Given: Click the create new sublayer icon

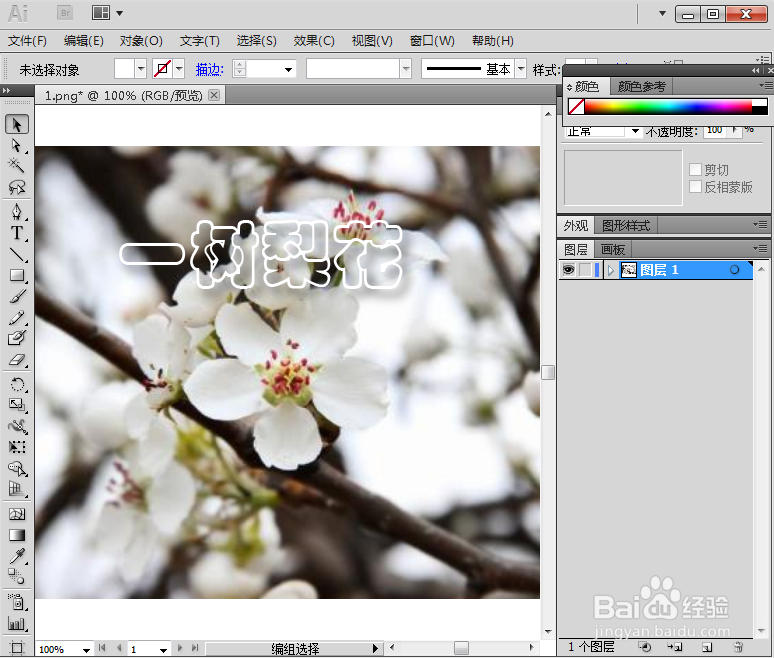Looking at the screenshot, I should point(675,647).
